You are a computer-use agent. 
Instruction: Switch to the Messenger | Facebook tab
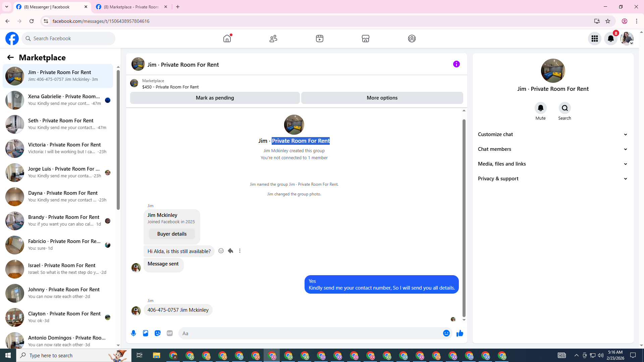pos(52,7)
